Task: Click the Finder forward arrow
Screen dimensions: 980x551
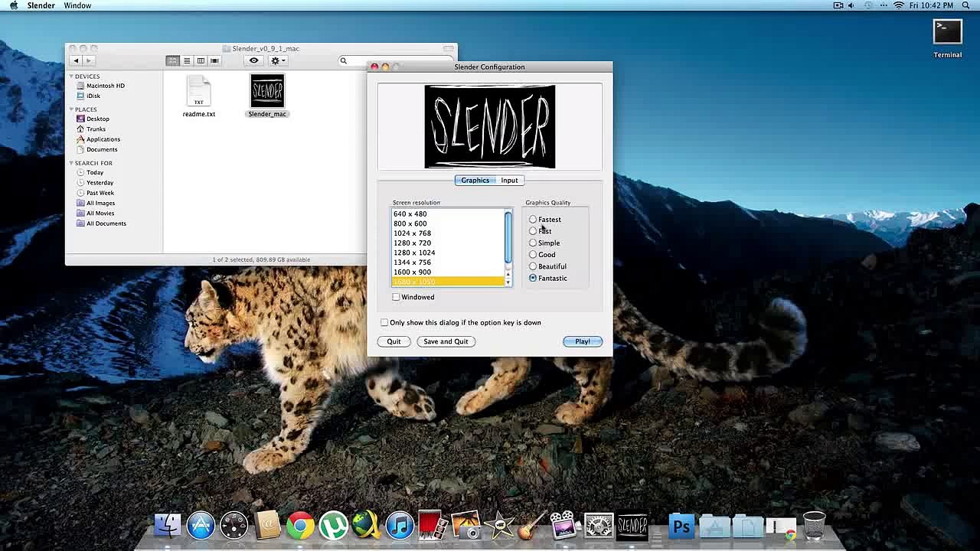Action: coord(89,60)
